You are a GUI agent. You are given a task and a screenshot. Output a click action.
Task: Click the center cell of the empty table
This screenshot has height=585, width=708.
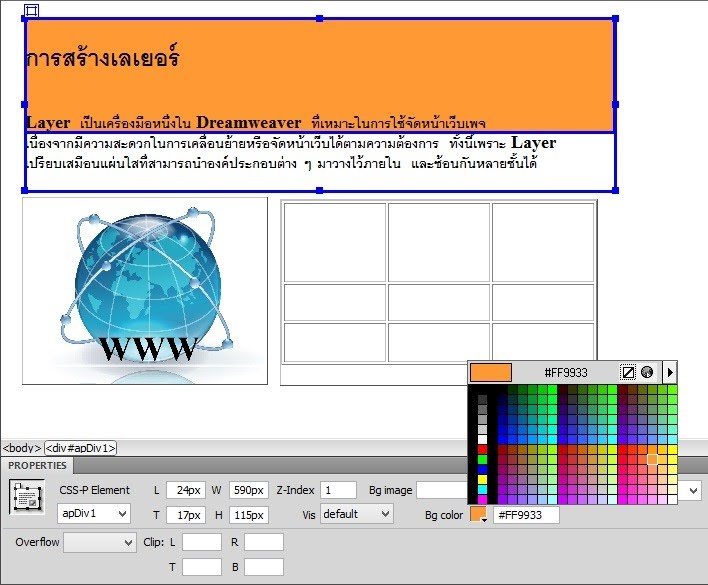439,302
